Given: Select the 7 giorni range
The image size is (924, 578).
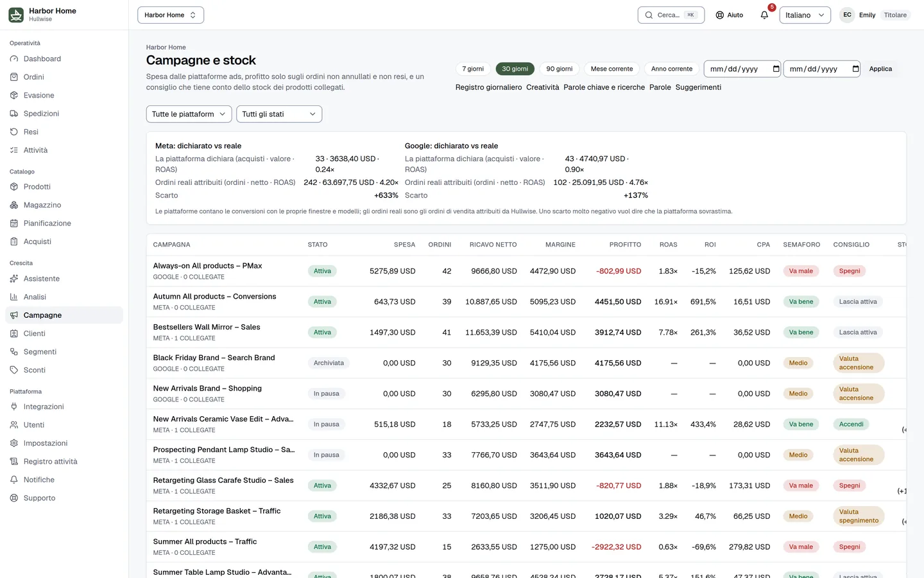Looking at the screenshot, I should (473, 69).
